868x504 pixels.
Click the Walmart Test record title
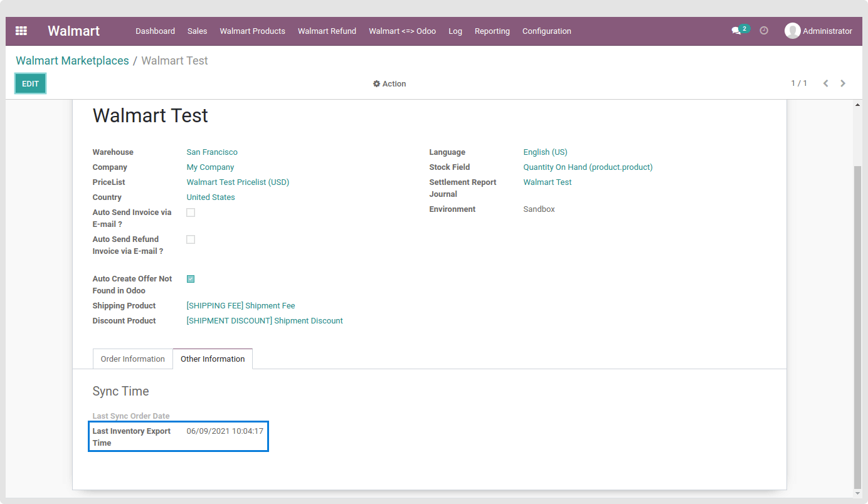[151, 115]
